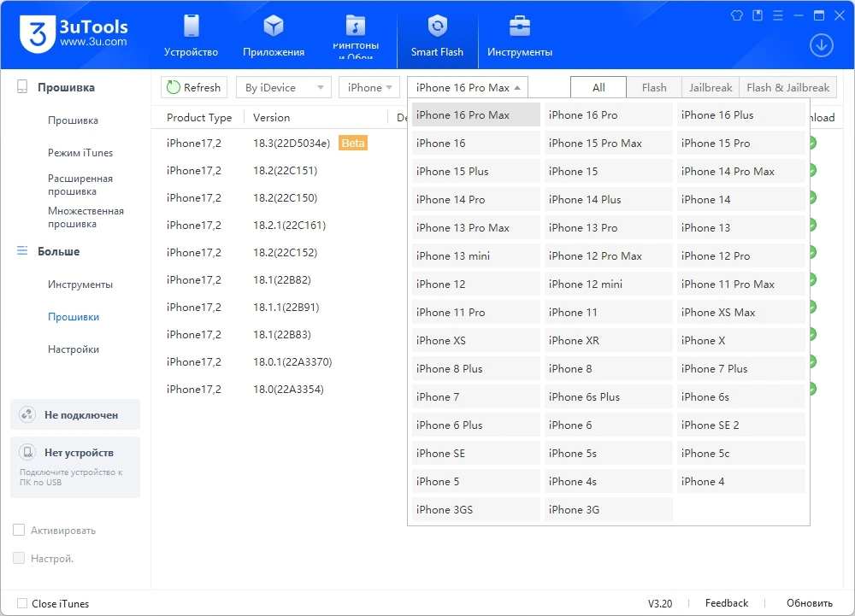The height and width of the screenshot is (616, 855).
Task: Choose iPhone 11 Pro from list
Action: click(x=475, y=312)
